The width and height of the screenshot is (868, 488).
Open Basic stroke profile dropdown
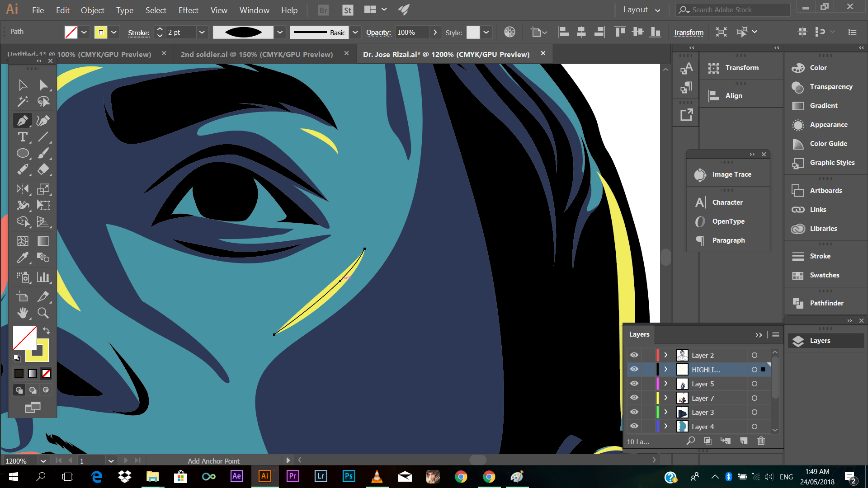tap(355, 32)
